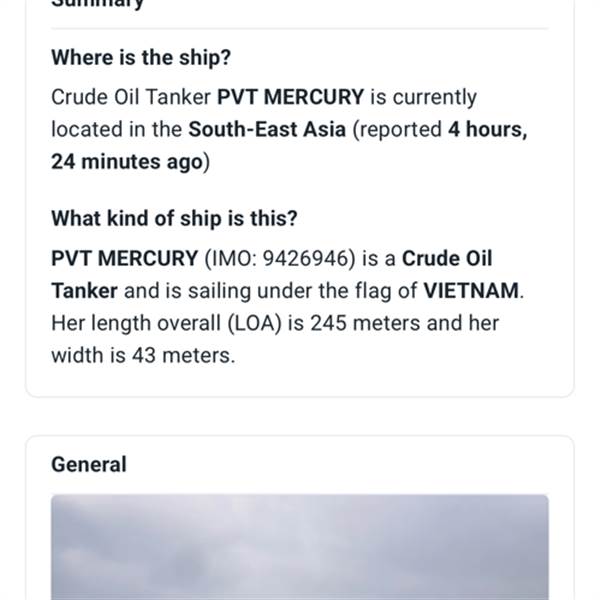This screenshot has width=600, height=600.
Task: Click PVT MERCURY beside the IMO number
Action: 125,258
